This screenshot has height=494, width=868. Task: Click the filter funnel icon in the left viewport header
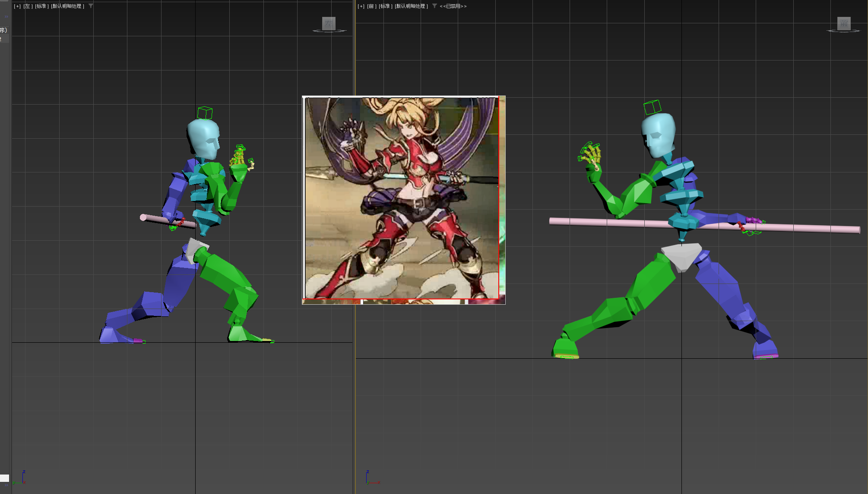point(91,6)
